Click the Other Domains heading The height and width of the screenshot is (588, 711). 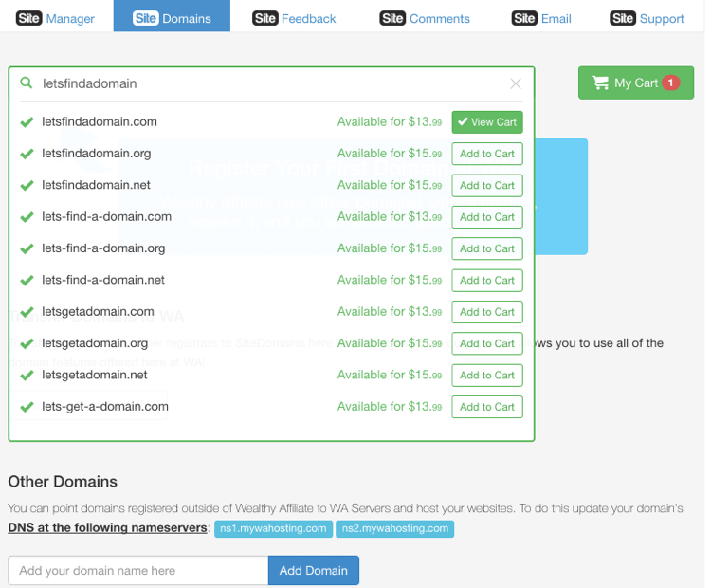point(63,482)
